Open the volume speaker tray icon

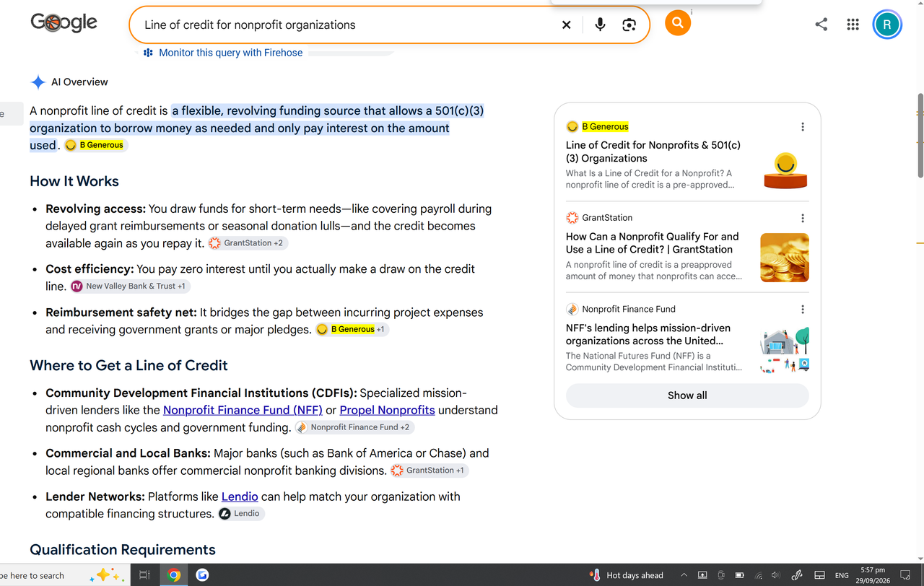click(776, 575)
